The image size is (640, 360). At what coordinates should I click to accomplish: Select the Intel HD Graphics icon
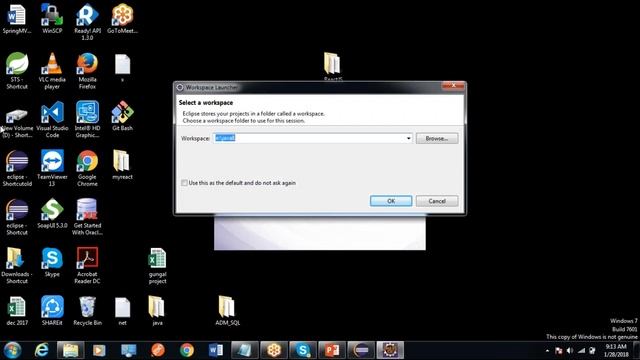pyautogui.click(x=87, y=119)
